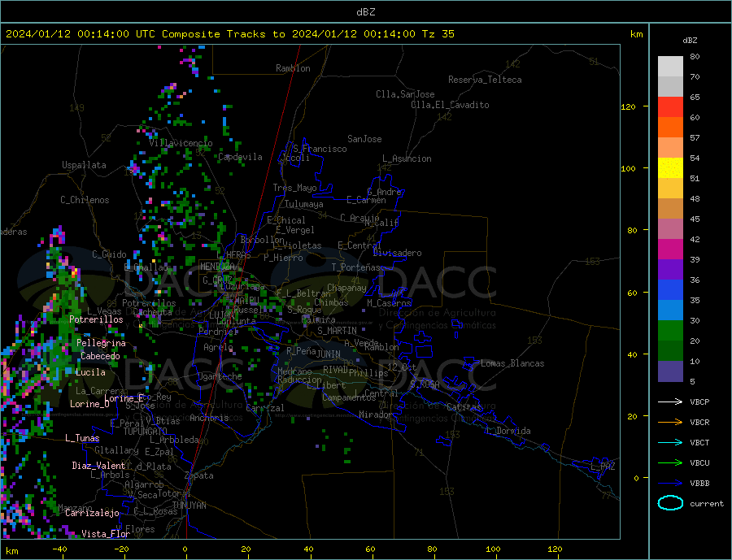Click the VBCP legend label
Screen dimensions: 732x560
[699, 402]
